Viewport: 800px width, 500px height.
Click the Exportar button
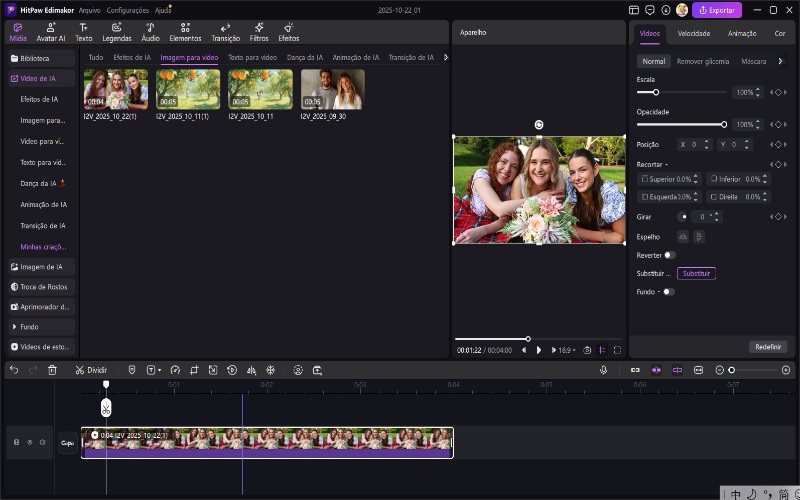(717, 10)
